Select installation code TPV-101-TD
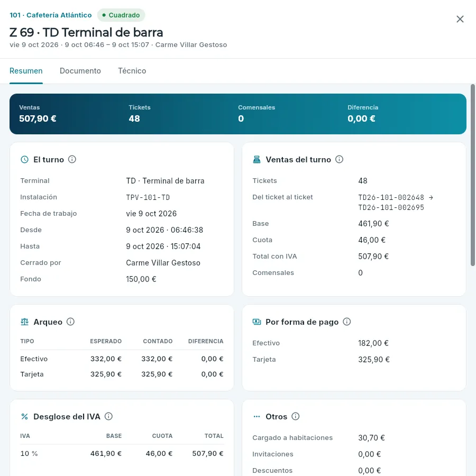The height and width of the screenshot is (476, 476). click(x=148, y=197)
